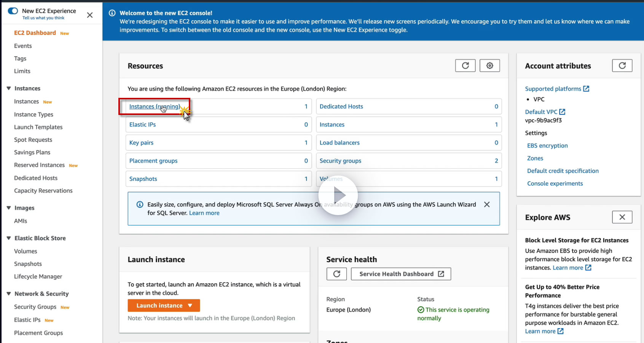Close the Explore AWS panel
The height and width of the screenshot is (343, 644).
[622, 217]
